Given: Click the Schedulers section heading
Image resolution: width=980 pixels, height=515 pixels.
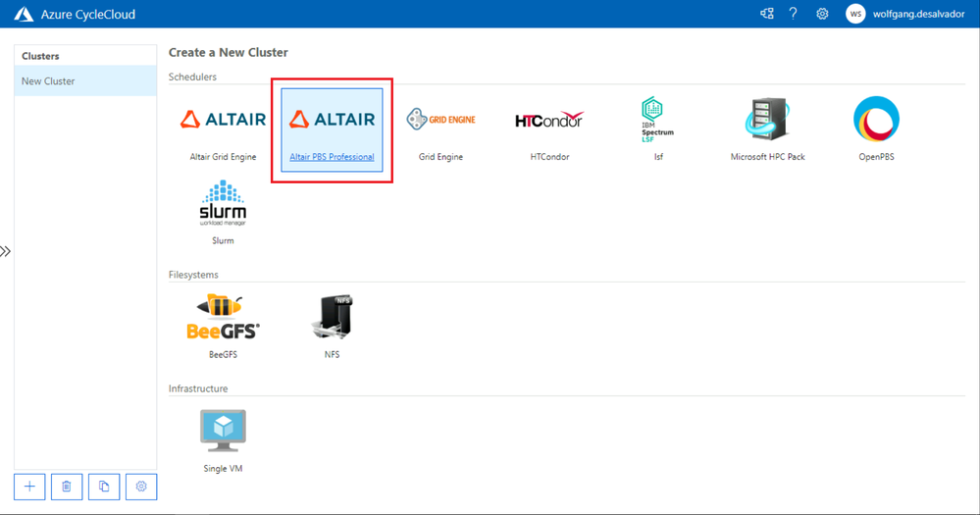Looking at the screenshot, I should [192, 77].
